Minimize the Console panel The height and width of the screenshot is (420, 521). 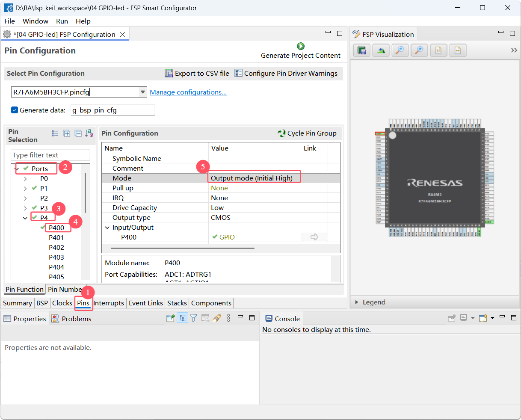[x=502, y=317]
